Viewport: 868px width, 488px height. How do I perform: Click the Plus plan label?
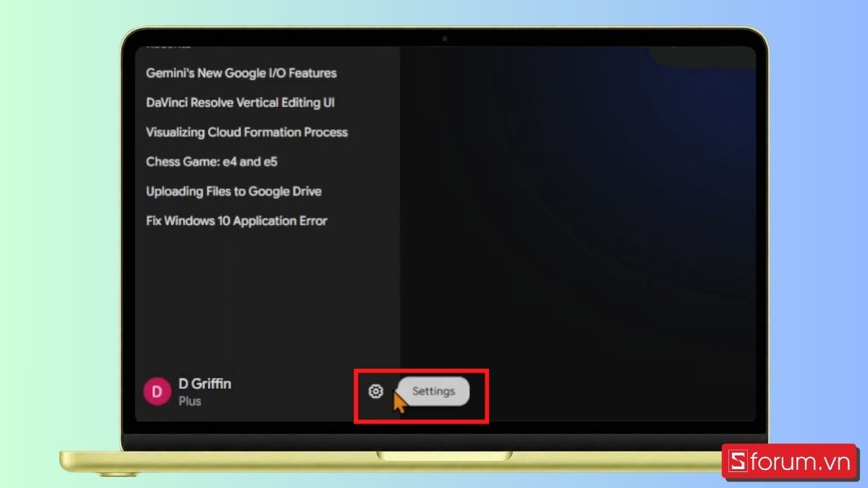click(190, 401)
